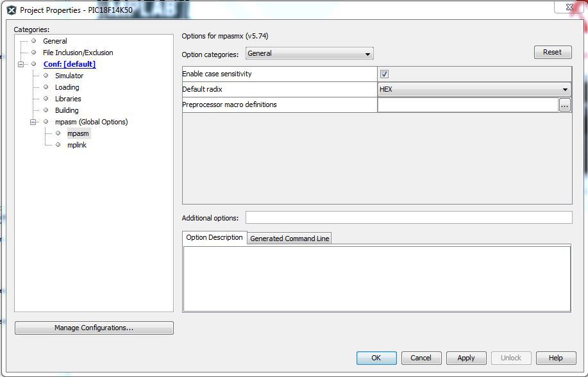
Task: Click the Help button
Action: 556,358
